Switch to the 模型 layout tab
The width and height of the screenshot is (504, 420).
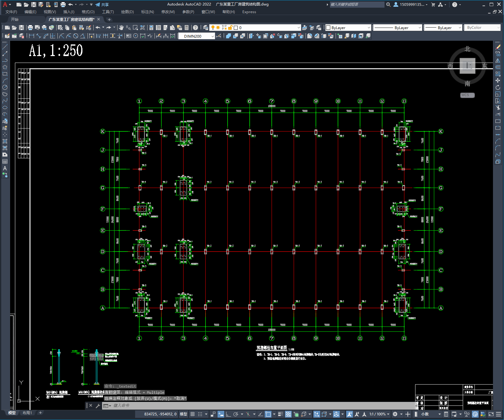[x=12, y=413]
